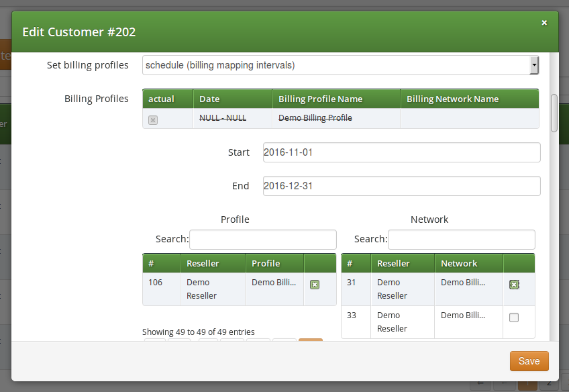Close the Edit Customer #202 dialog
Image resolution: width=569 pixels, height=392 pixels.
[544, 22]
